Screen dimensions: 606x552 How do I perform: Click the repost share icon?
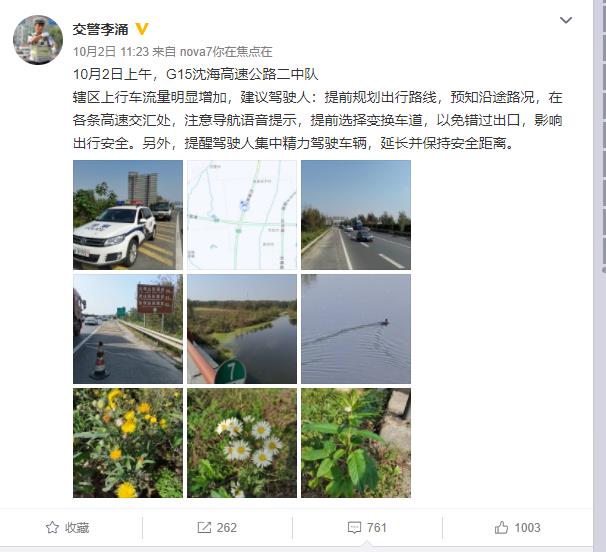204,527
